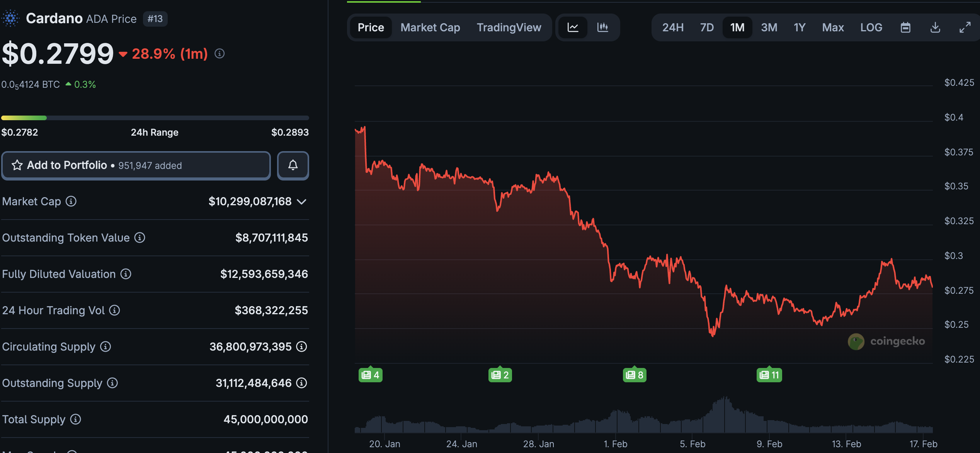Set chart range to 1Y

click(x=800, y=27)
